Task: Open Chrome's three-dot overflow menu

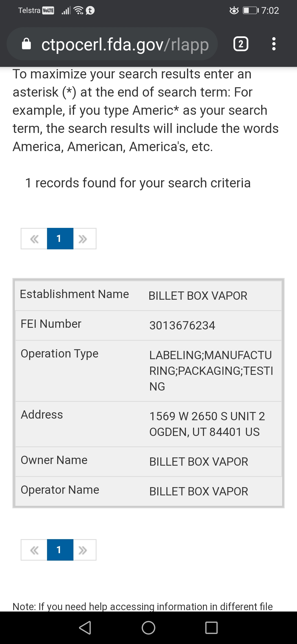Action: pos(274,44)
